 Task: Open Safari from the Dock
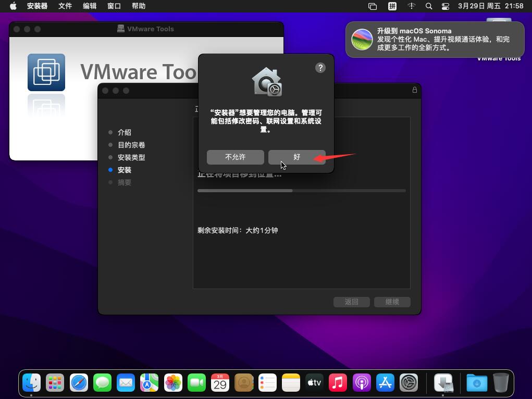point(79,383)
